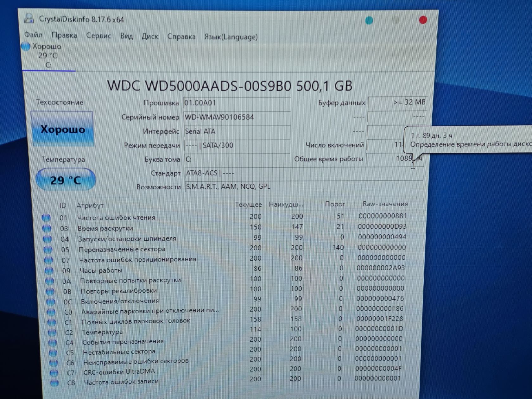Click status icon for Время раскрутки row
This screenshot has height=399, width=532.
(x=47, y=228)
